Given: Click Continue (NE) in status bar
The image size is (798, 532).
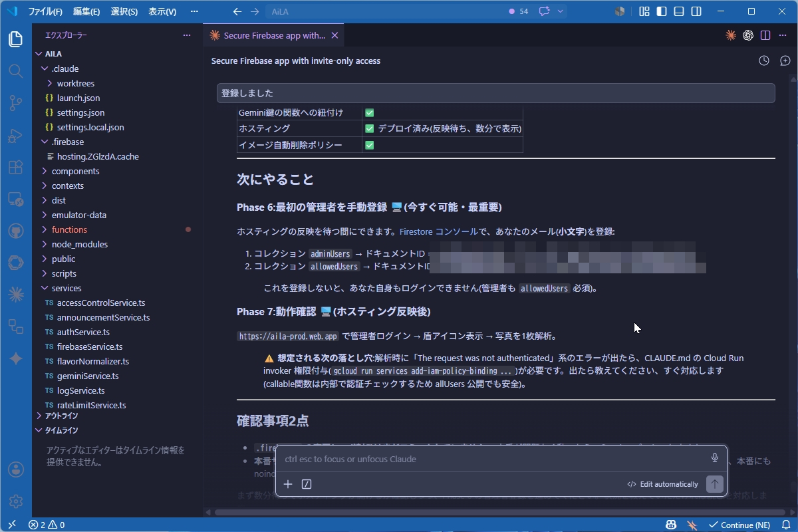Looking at the screenshot, I should click(739, 525).
